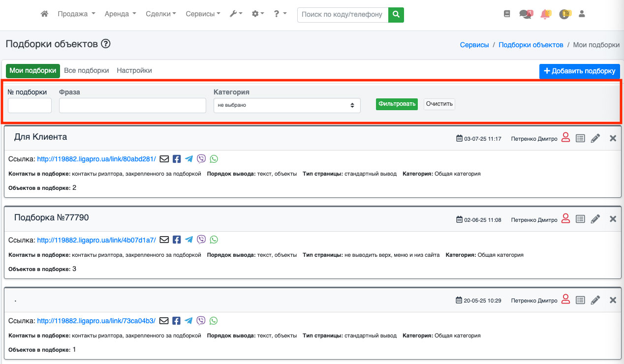Click the user profile icon in navbar
Image resolution: width=624 pixels, height=364 pixels.
coord(582,14)
